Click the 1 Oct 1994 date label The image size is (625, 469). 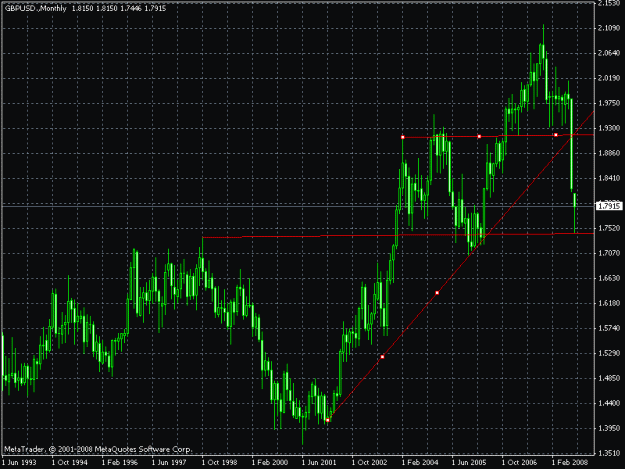click(x=69, y=463)
